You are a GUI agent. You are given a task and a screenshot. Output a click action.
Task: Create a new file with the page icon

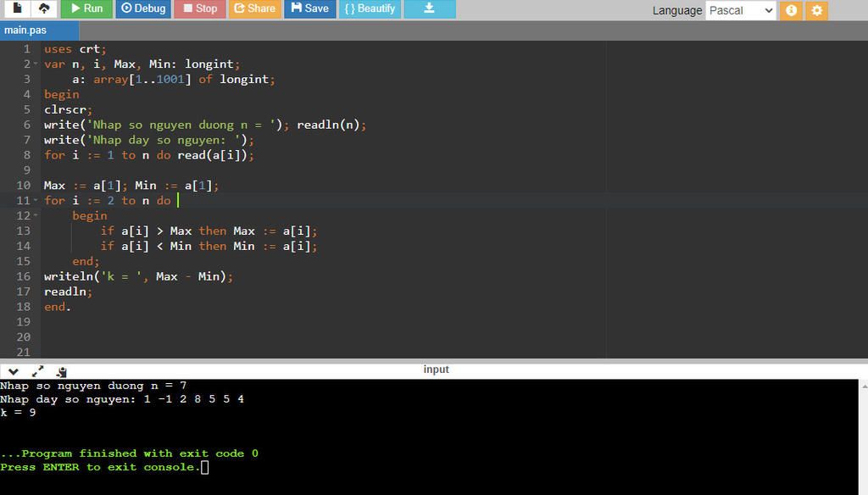point(17,8)
